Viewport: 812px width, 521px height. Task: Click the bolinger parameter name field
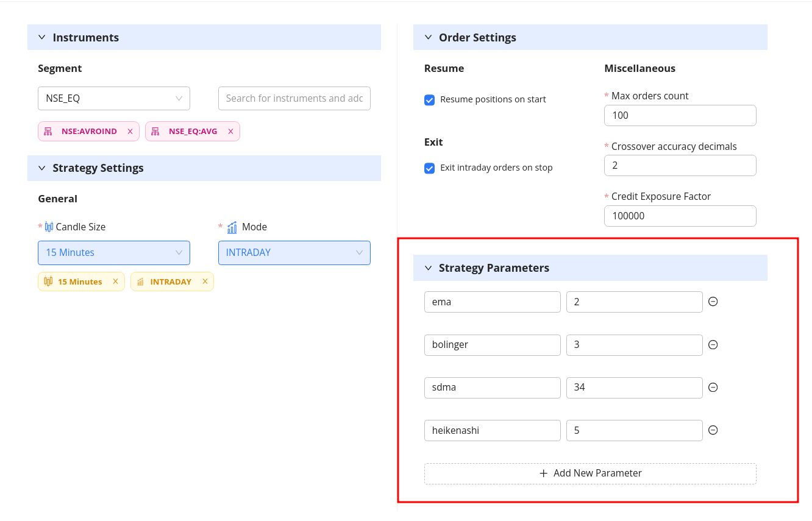coord(493,345)
